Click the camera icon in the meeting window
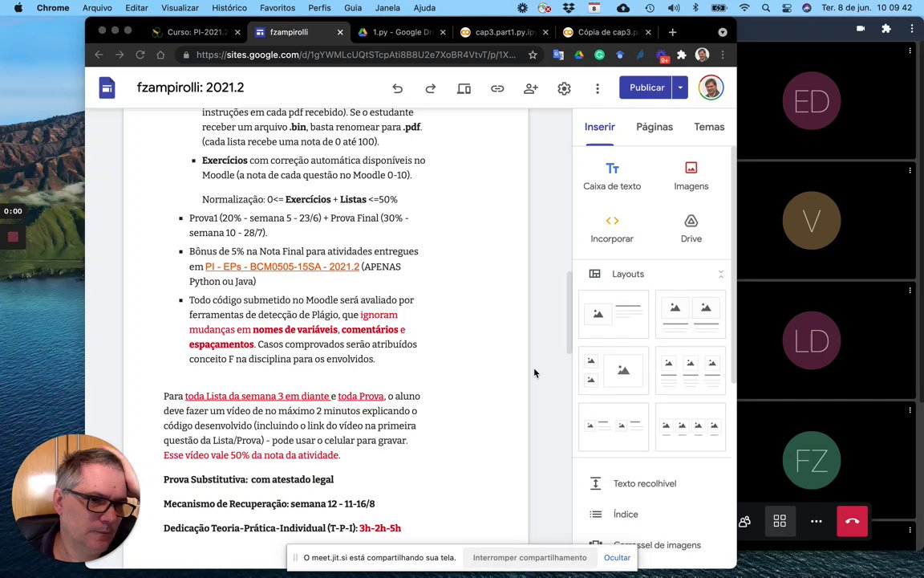This screenshot has height=578, width=924. click(x=861, y=28)
